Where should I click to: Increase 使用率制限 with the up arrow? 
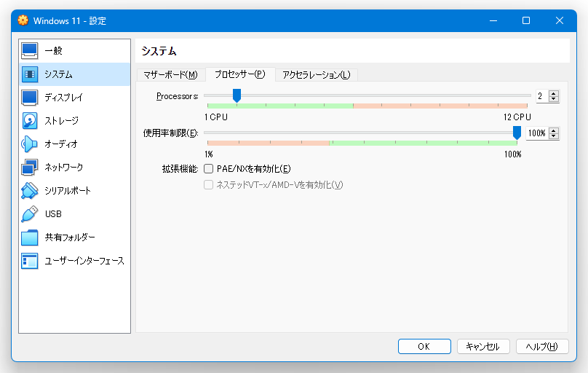554,130
